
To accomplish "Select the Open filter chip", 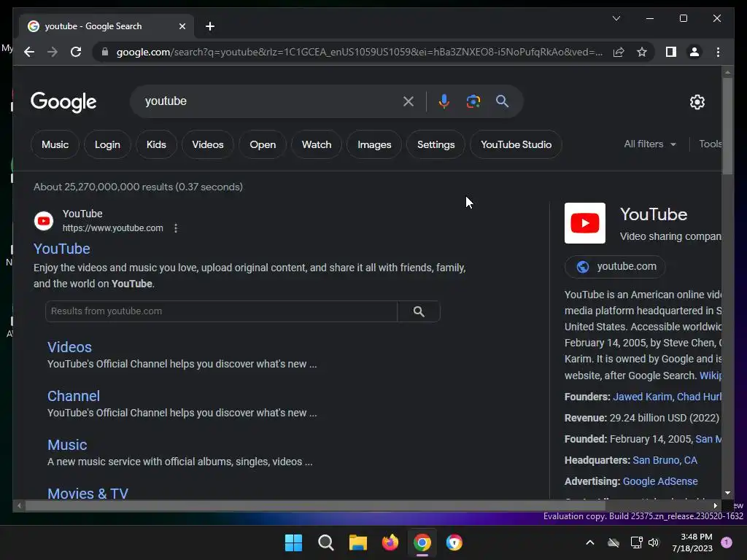I will click(263, 144).
